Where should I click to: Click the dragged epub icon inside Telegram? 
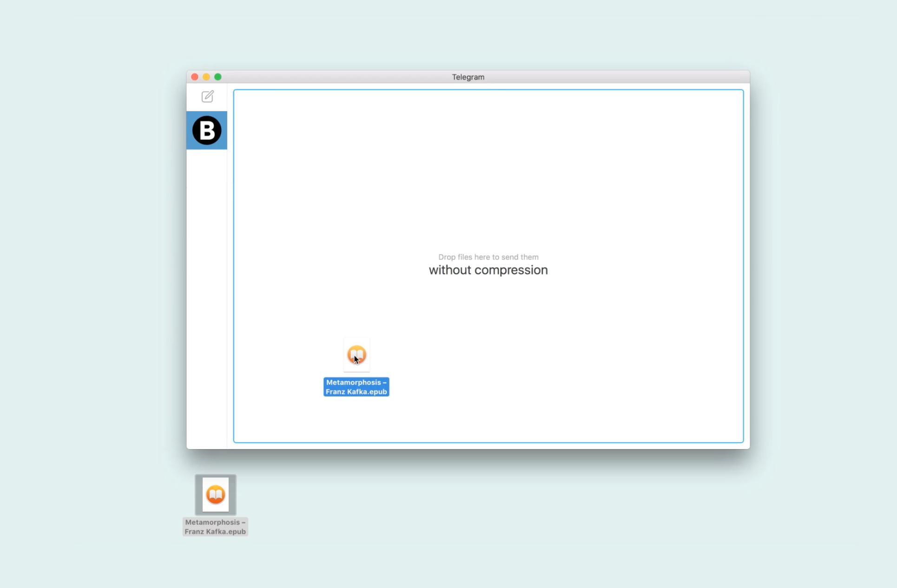click(x=356, y=355)
